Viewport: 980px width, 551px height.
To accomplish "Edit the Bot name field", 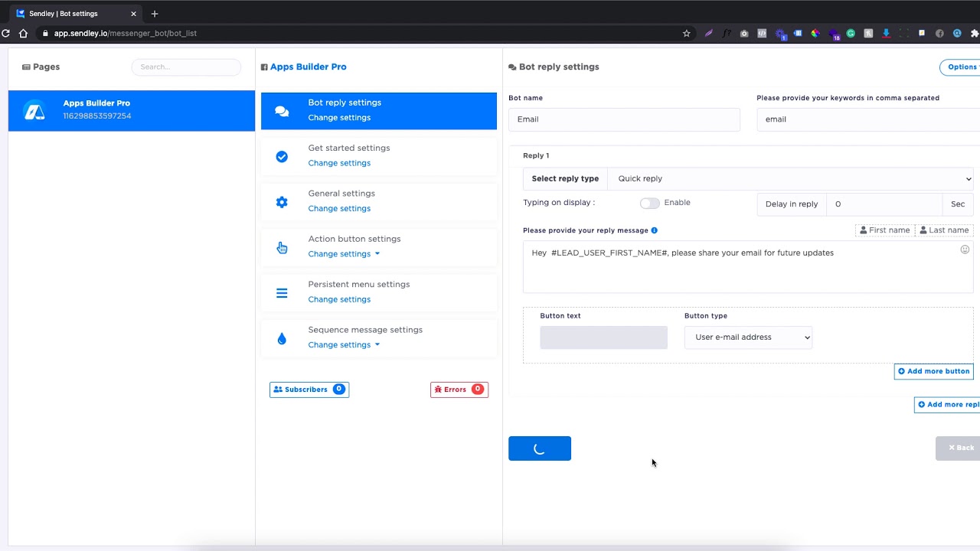I will [624, 119].
